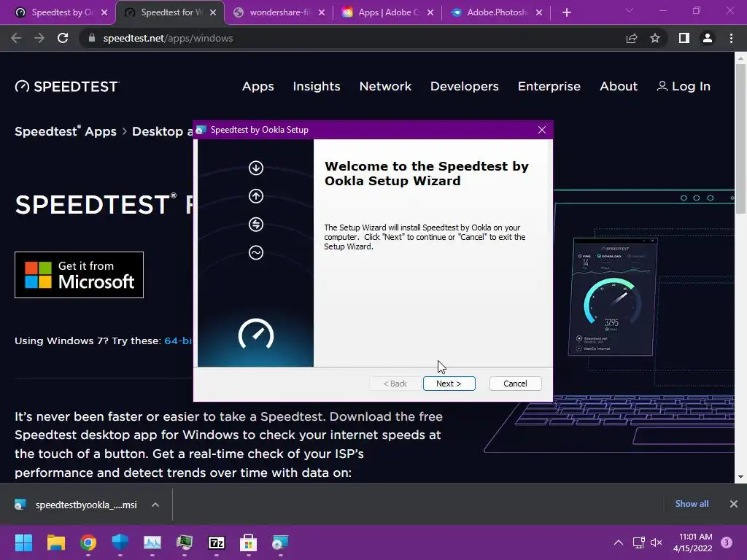Viewport: 747px width, 560px height.
Task: Open the Chrome profile menu
Action: click(708, 38)
